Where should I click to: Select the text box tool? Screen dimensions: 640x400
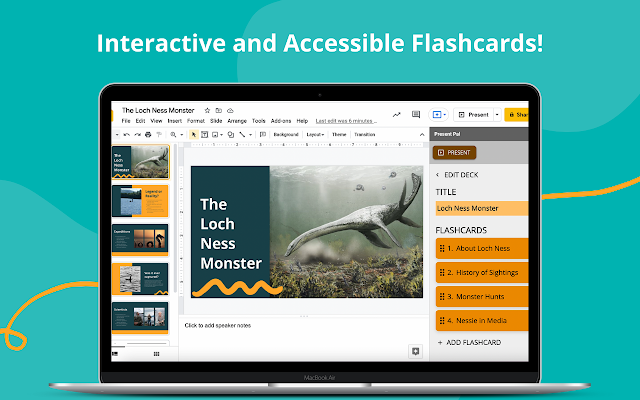pyautogui.click(x=204, y=134)
